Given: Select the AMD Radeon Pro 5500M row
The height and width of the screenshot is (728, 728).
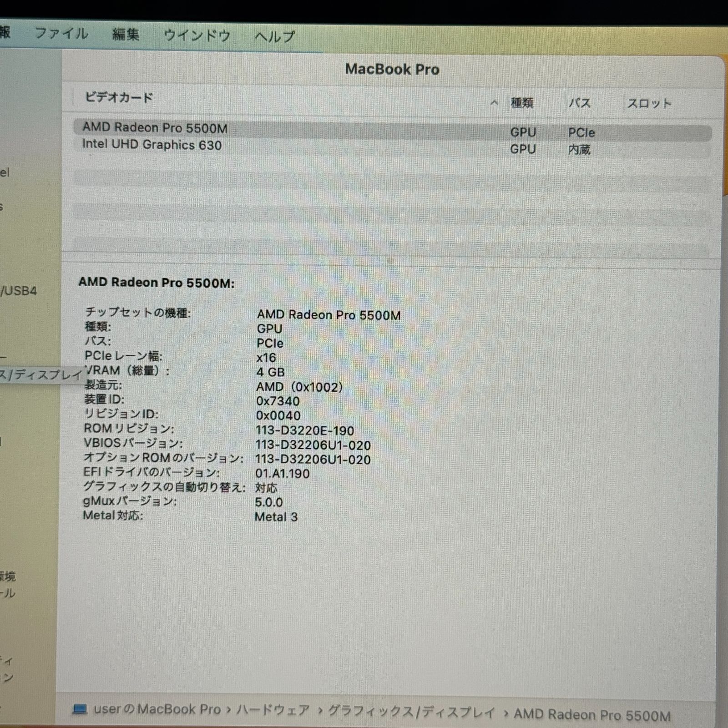Looking at the screenshot, I should pyautogui.click(x=392, y=130).
